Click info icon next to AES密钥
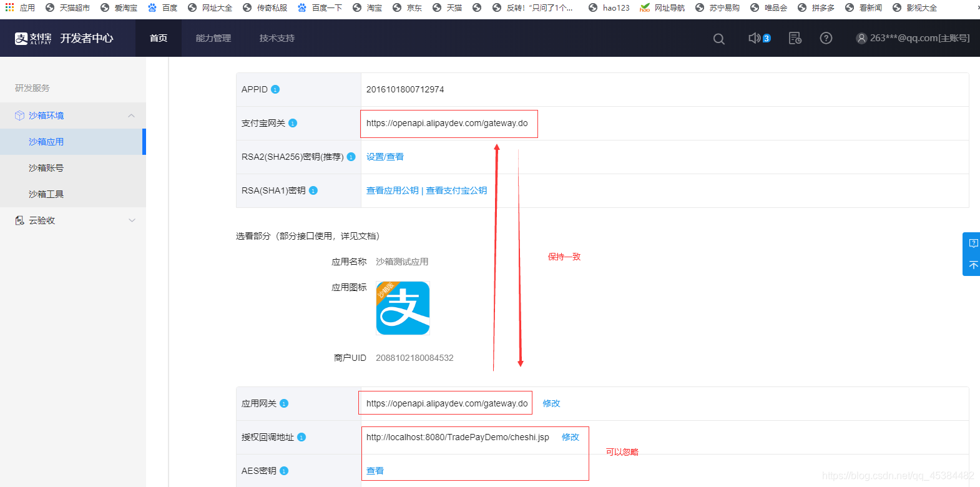Screen dimensions: 980x487 284,471
